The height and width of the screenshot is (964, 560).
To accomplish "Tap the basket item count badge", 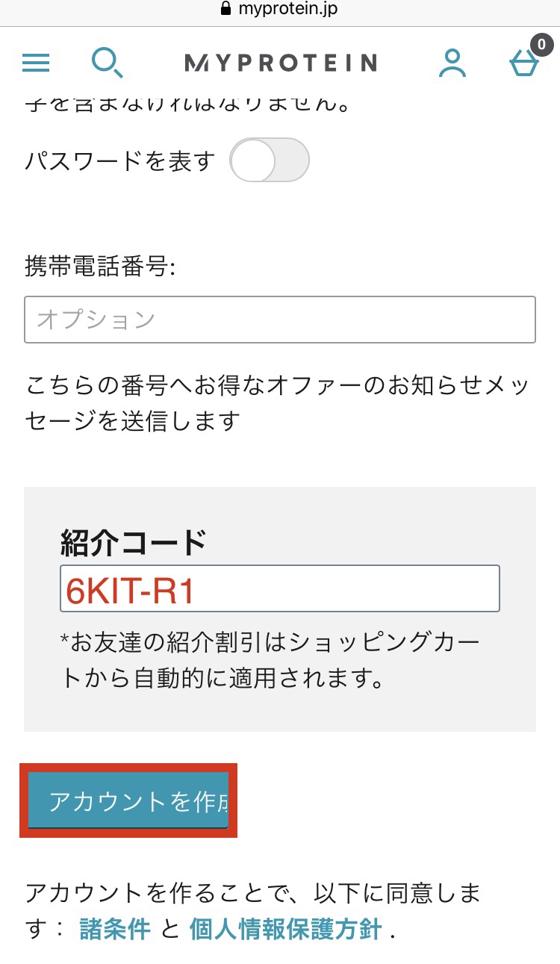I will [541, 45].
